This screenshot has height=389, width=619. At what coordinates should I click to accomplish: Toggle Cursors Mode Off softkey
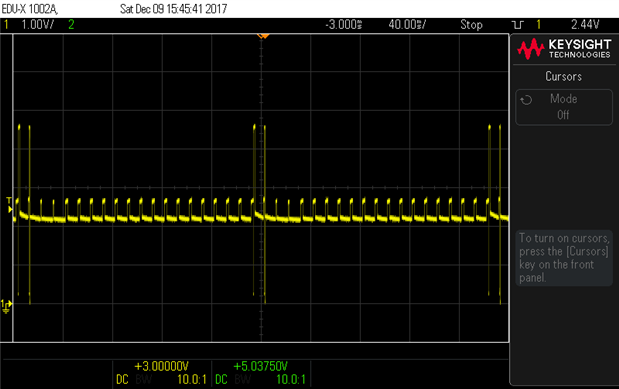coord(564,107)
